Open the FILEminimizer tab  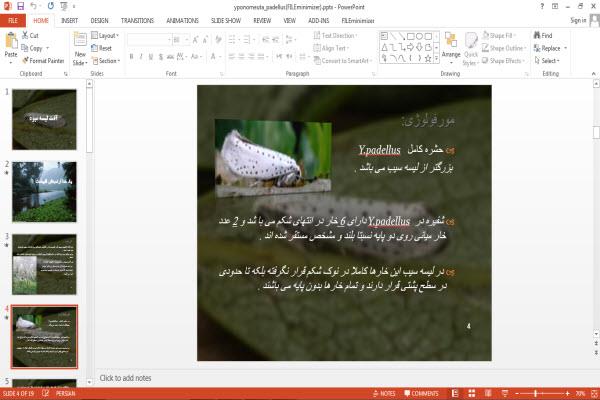357,20
